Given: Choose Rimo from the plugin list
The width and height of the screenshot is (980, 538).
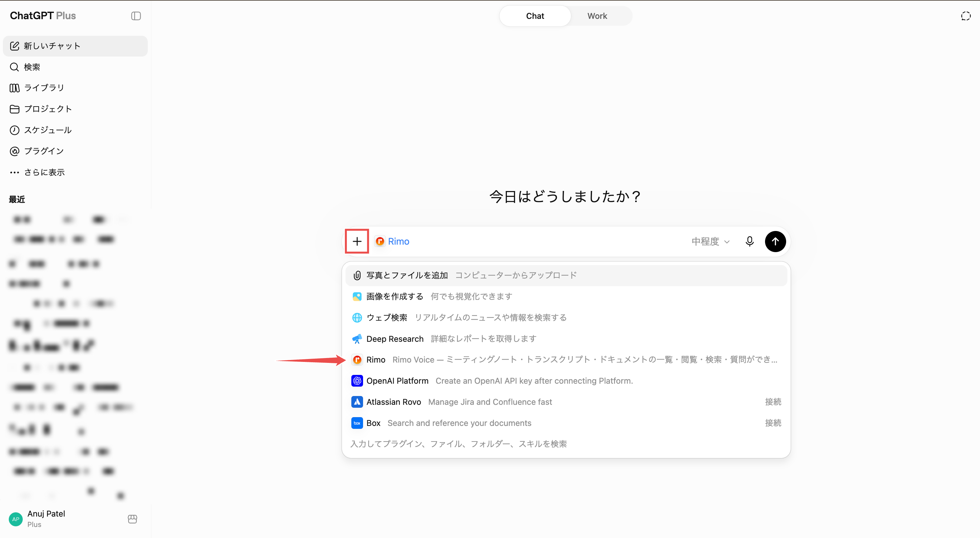Looking at the screenshot, I should pos(566,360).
